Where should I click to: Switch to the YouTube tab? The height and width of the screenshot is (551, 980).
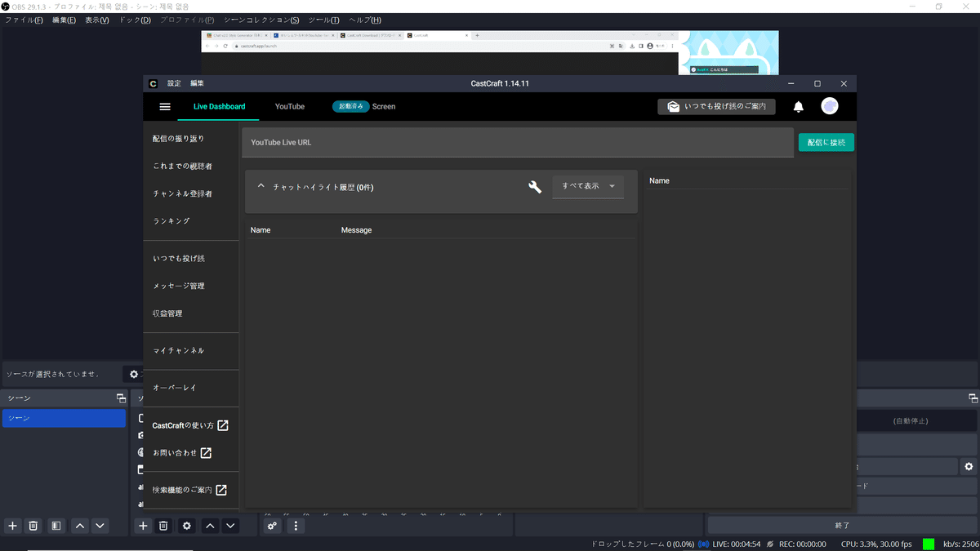tap(290, 106)
